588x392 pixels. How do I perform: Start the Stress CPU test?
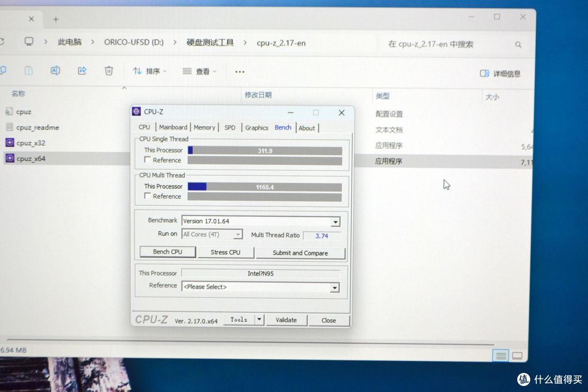click(x=225, y=253)
